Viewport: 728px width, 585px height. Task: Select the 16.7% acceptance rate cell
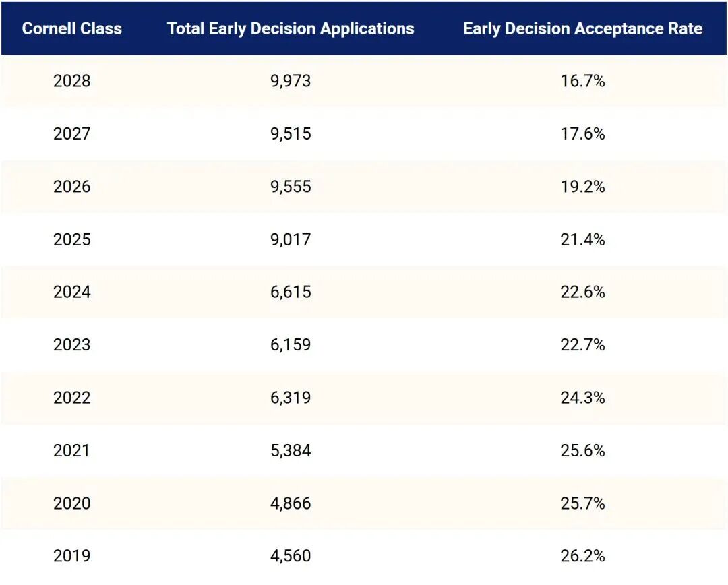click(x=582, y=81)
